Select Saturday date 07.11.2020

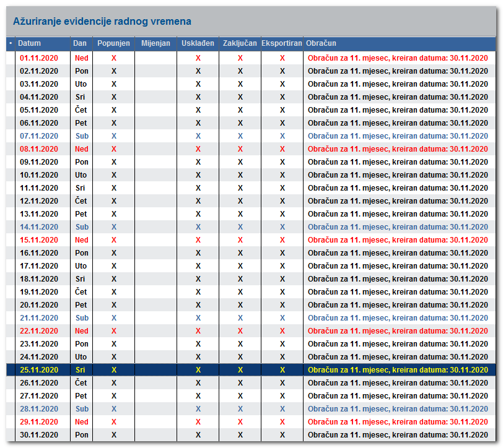[x=39, y=136]
